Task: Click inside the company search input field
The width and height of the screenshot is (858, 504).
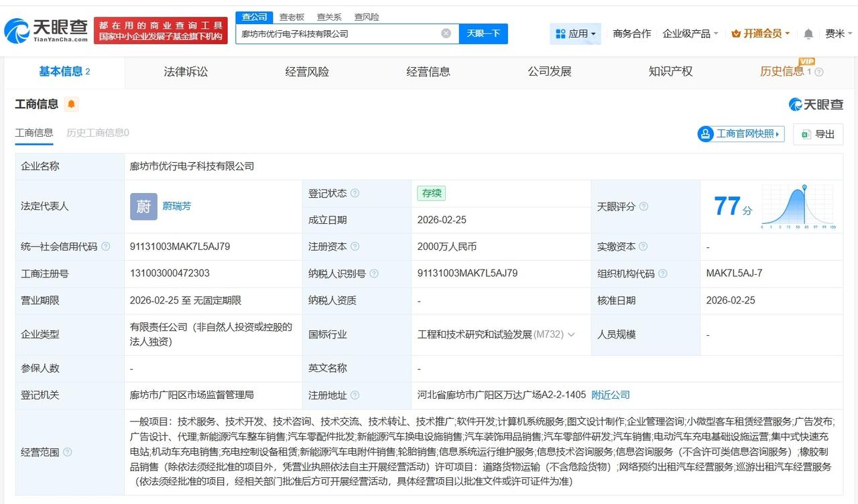Action: pyautogui.click(x=335, y=33)
